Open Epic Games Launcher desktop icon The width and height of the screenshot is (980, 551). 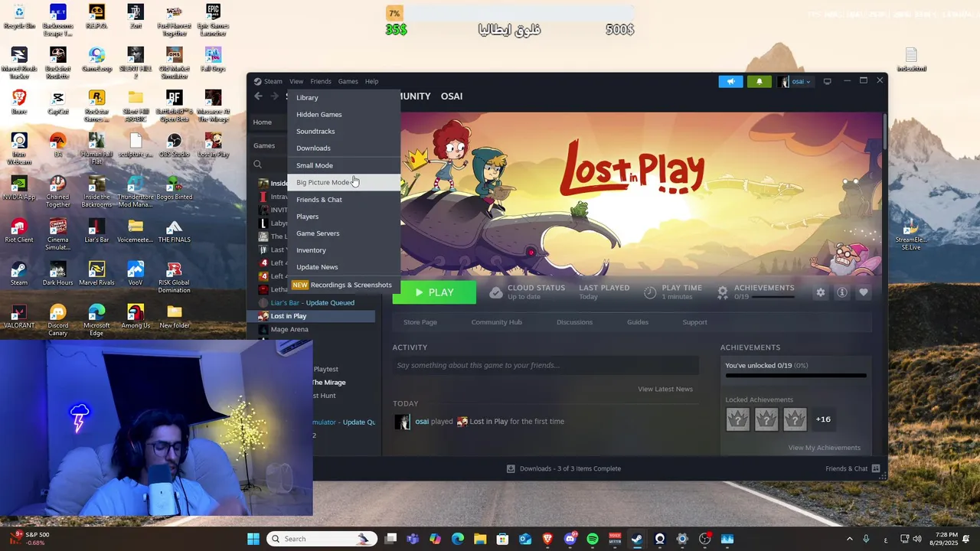pos(213,20)
